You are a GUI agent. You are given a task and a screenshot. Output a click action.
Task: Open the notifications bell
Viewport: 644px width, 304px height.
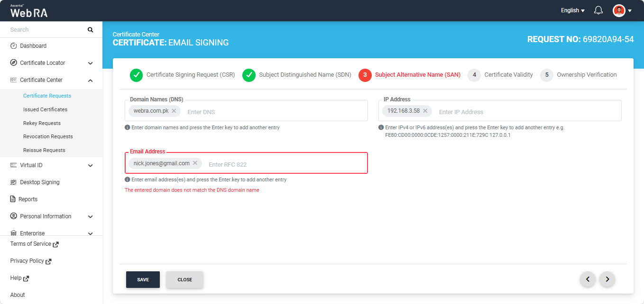[598, 10]
